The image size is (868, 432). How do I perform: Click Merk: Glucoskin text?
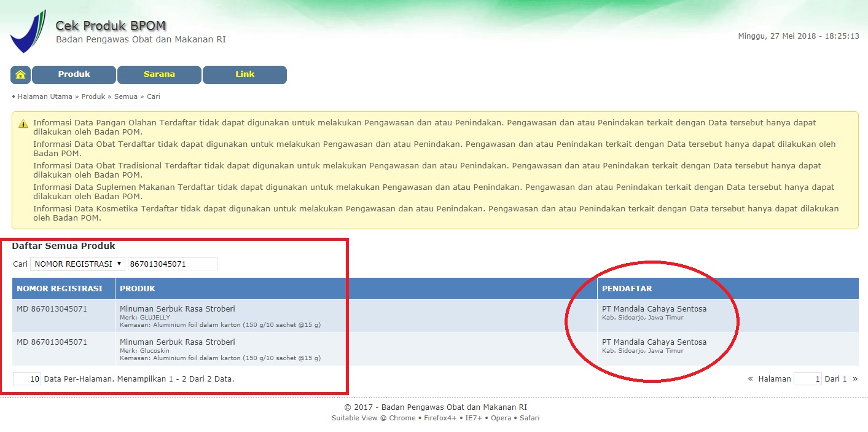tap(144, 350)
